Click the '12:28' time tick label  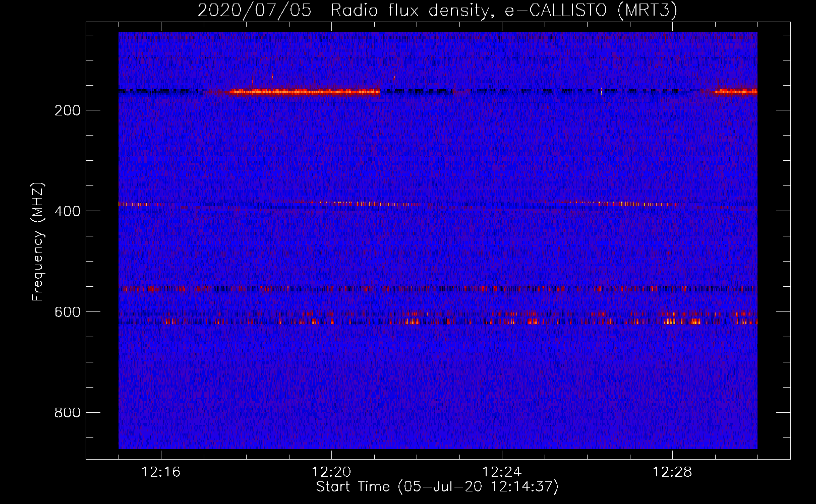[x=672, y=472]
